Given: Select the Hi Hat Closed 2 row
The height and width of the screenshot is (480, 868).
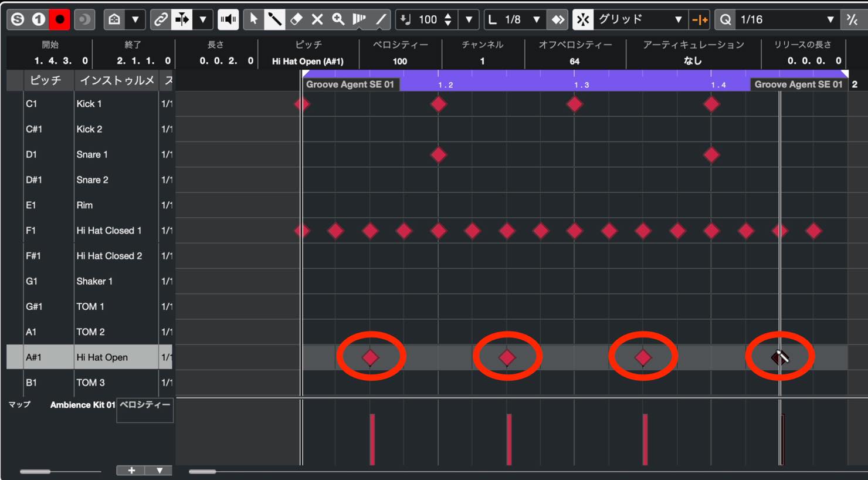Looking at the screenshot, I should [x=89, y=256].
